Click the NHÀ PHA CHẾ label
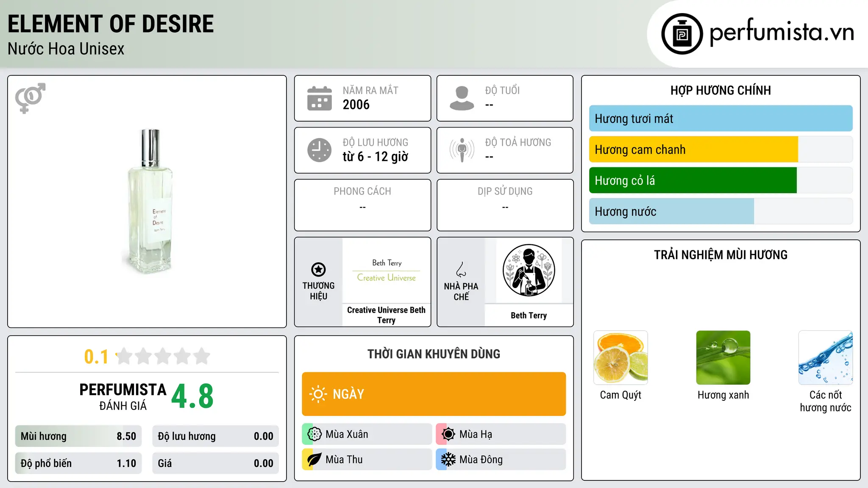Screen dimensions: 868x488 [461, 291]
